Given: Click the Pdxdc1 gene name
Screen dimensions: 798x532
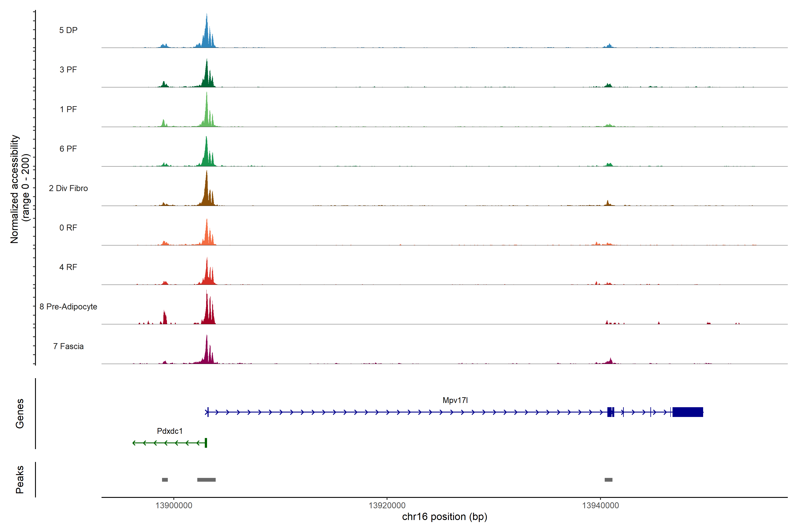Looking at the screenshot, I should click(170, 431).
